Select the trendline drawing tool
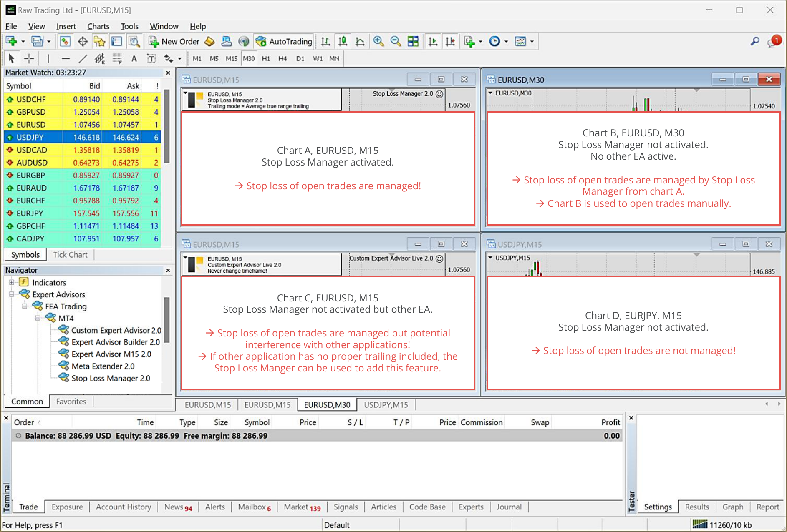787x532 pixels. coord(83,58)
